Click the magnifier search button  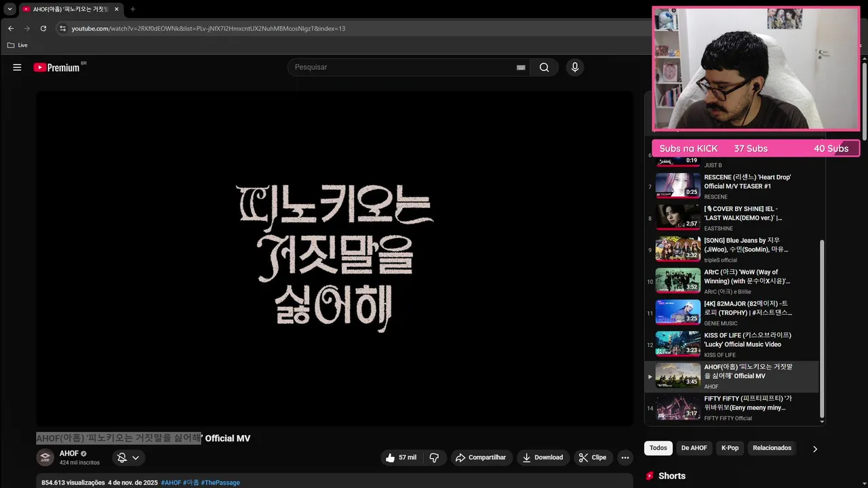coord(544,67)
